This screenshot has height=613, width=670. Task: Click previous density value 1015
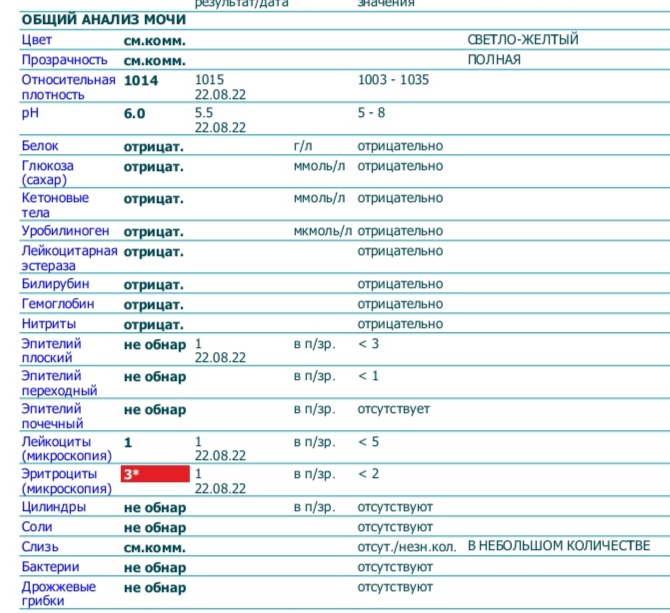tap(209, 79)
